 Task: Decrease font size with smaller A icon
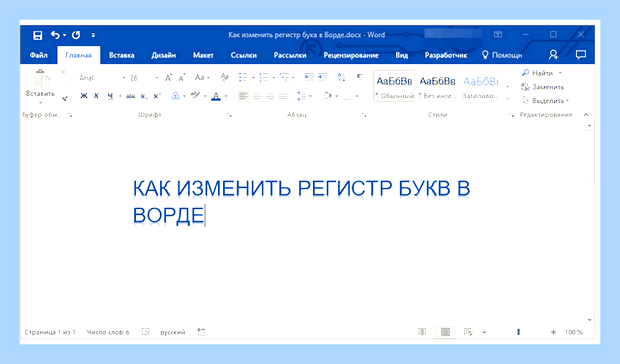point(181,77)
